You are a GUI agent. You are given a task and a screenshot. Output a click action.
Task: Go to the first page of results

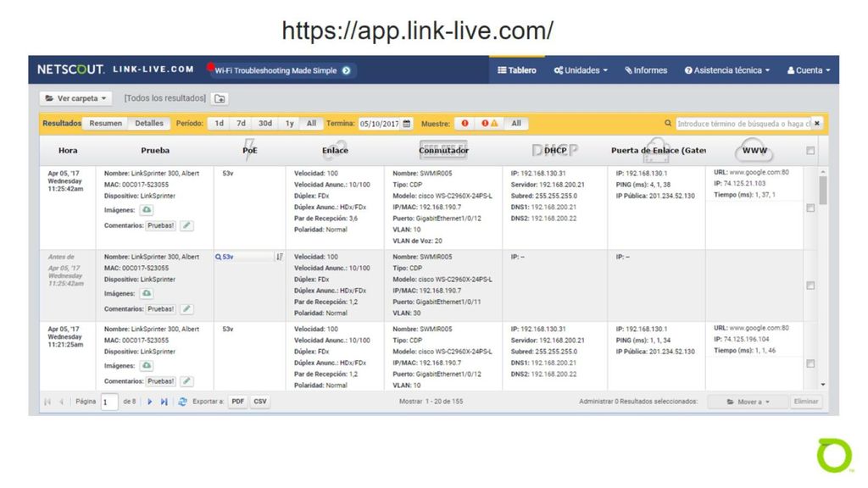click(x=47, y=402)
